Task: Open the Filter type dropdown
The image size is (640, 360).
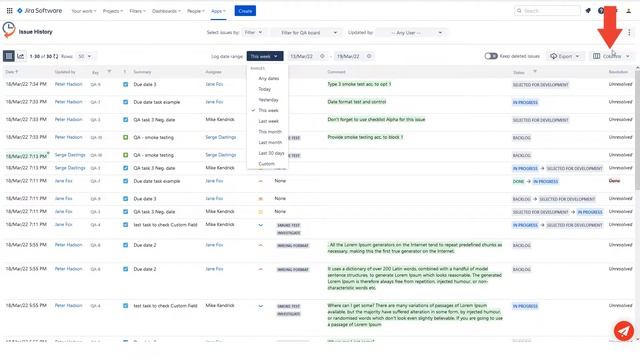Action: [x=253, y=32]
